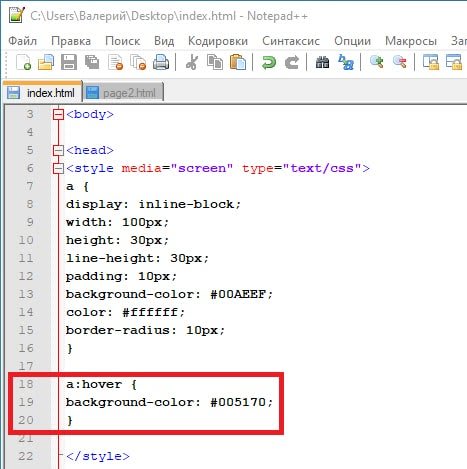
Task: Switch to the page2.html tab
Action: coord(123,93)
